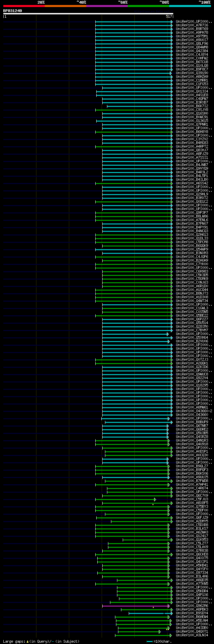Select the UniRef100_A7SSI1 entry
This screenshot has width=214, height=644.
[x=192, y=158]
